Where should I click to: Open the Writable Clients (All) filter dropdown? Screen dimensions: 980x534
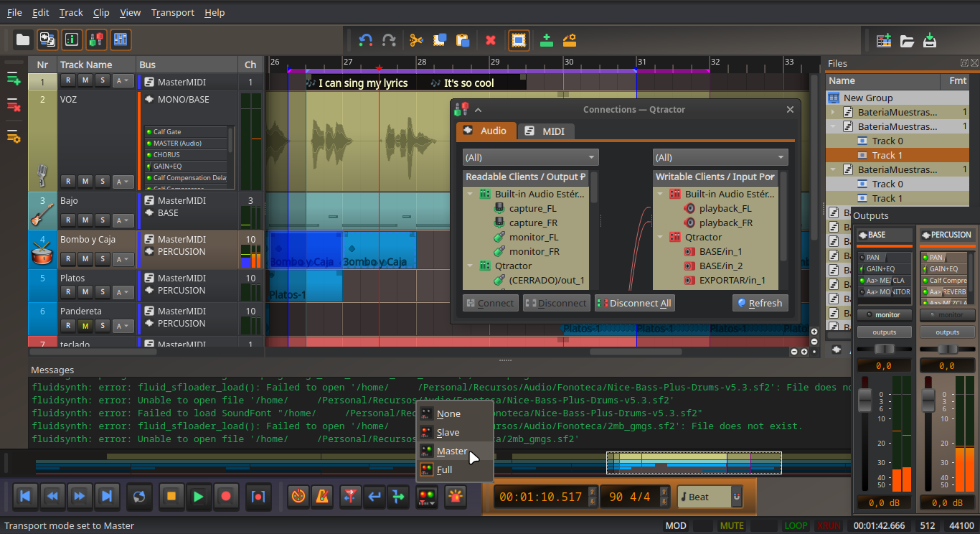pyautogui.click(x=720, y=157)
